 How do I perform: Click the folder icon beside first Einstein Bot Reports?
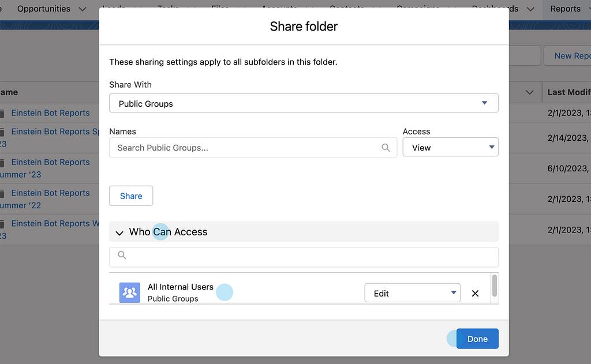(x=2, y=114)
